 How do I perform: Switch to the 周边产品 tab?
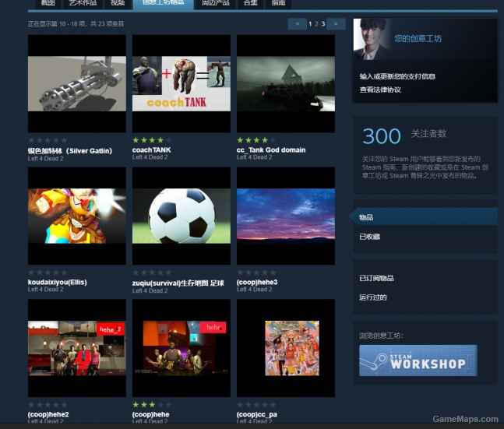[x=215, y=3]
